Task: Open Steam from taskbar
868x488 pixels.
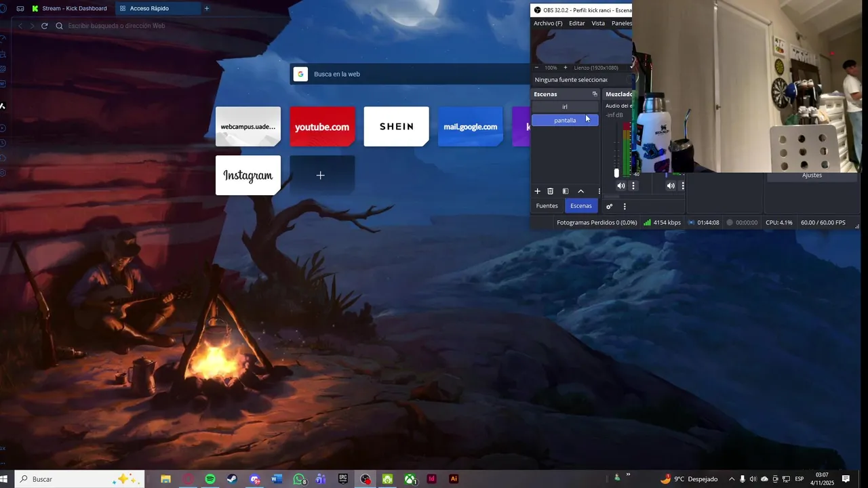Action: [232, 479]
